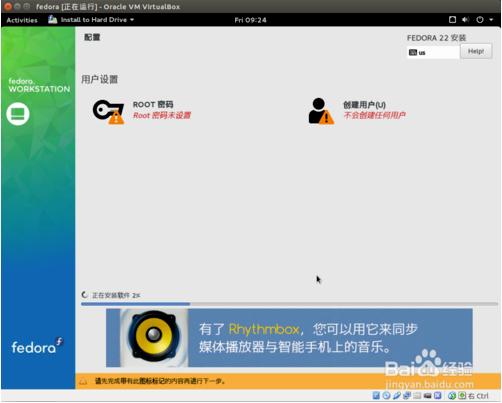
Task: Click VirtualBox USB devices status icon
Action: point(397,396)
